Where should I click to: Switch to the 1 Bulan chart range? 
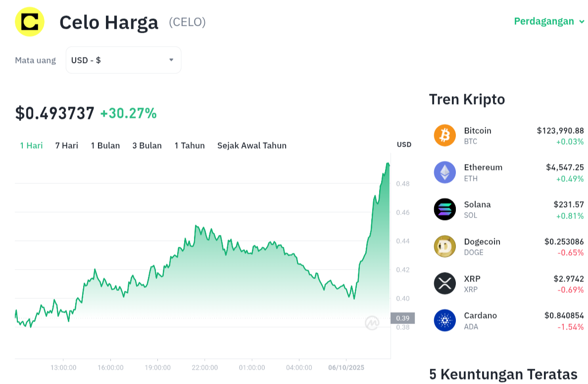(105, 145)
